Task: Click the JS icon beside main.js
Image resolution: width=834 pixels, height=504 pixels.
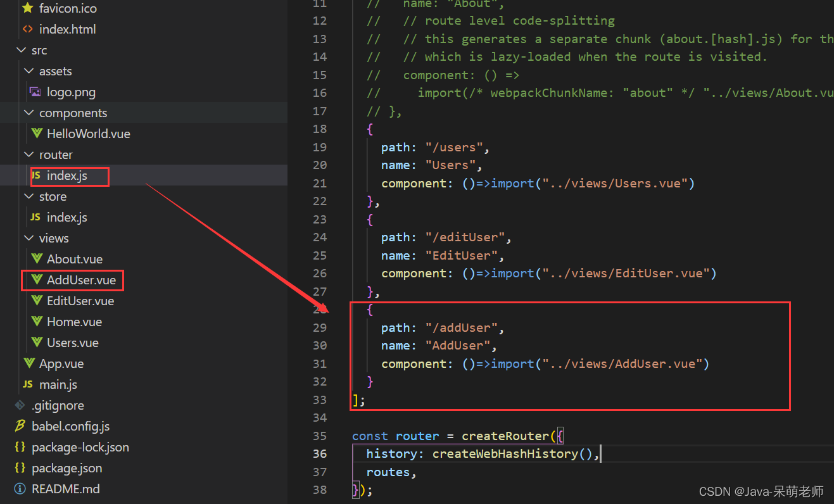Action: point(28,384)
